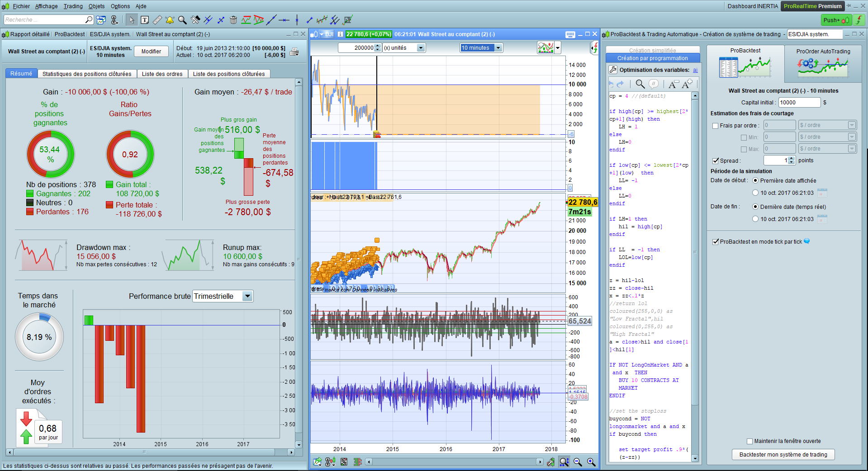Click Backtester mon système de trading button

click(783, 454)
